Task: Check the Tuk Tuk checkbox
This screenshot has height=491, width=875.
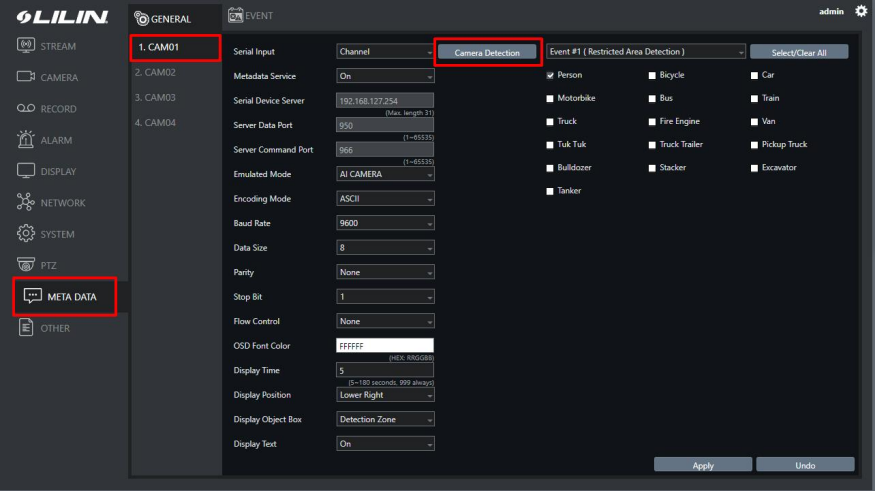Action: [x=550, y=145]
